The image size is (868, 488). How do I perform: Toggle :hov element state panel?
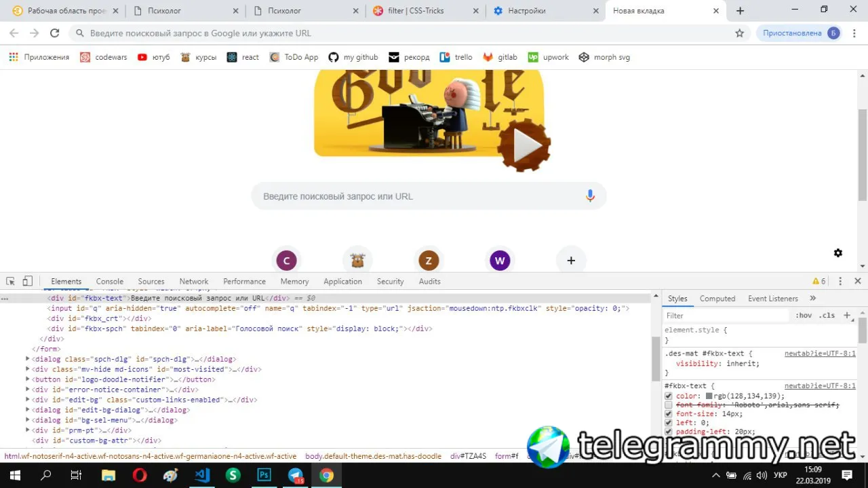(804, 316)
